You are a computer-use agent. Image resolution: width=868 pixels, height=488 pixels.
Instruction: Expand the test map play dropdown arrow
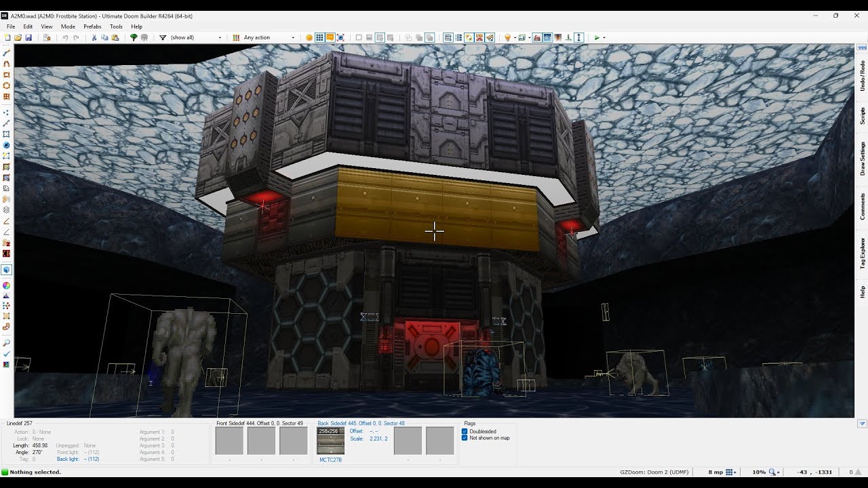(604, 37)
